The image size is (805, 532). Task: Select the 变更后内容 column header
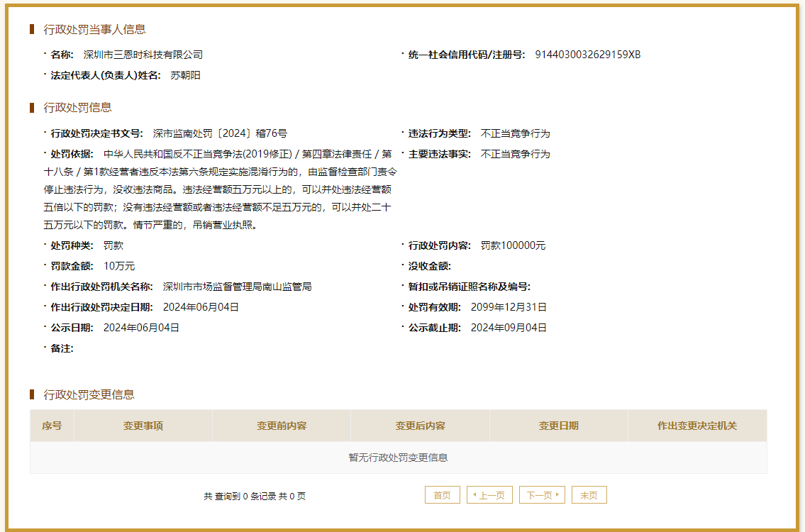click(x=420, y=426)
